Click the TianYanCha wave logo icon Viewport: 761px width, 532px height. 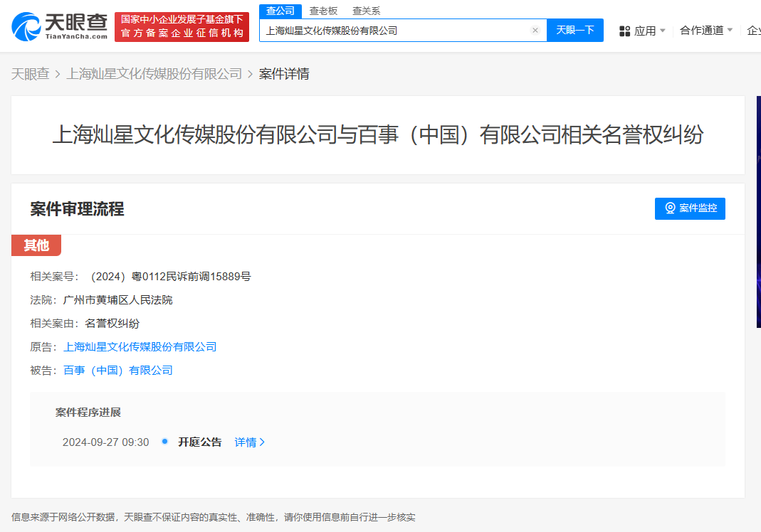[x=26, y=28]
